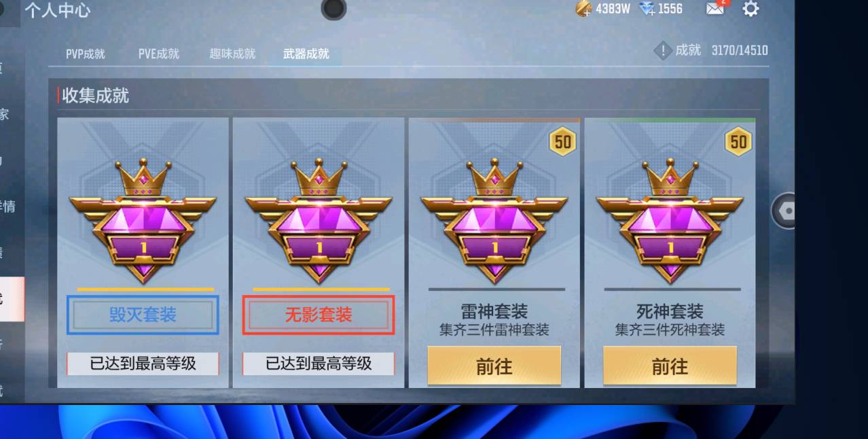Tap the achievement info exclamation icon
Viewport: 868px width, 439px height.
(663, 51)
